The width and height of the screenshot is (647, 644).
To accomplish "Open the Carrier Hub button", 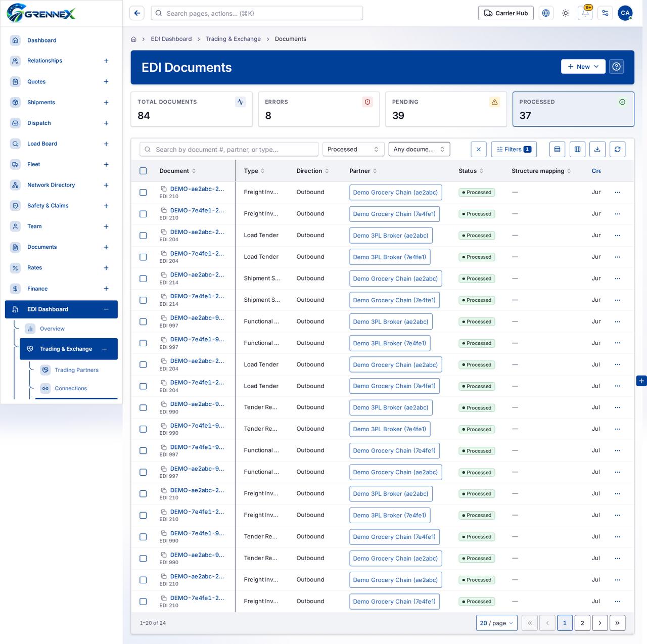I will coord(506,13).
